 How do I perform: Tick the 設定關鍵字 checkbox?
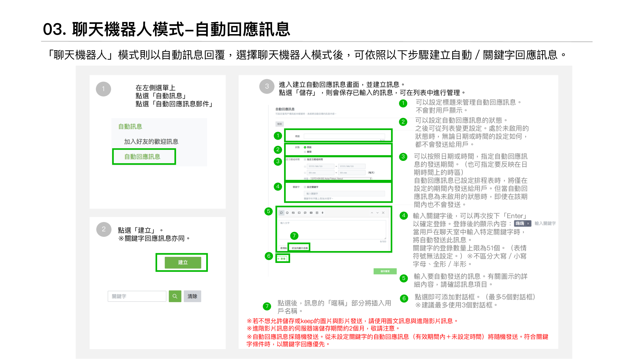click(x=305, y=187)
